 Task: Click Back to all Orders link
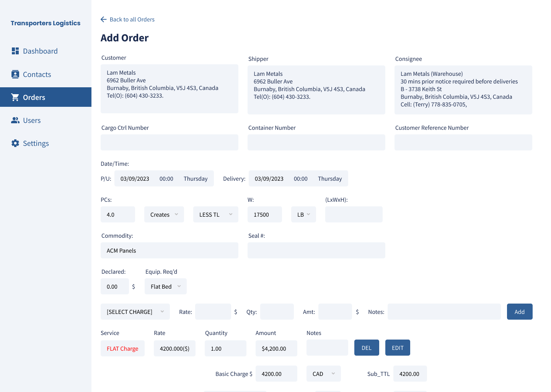tap(132, 19)
